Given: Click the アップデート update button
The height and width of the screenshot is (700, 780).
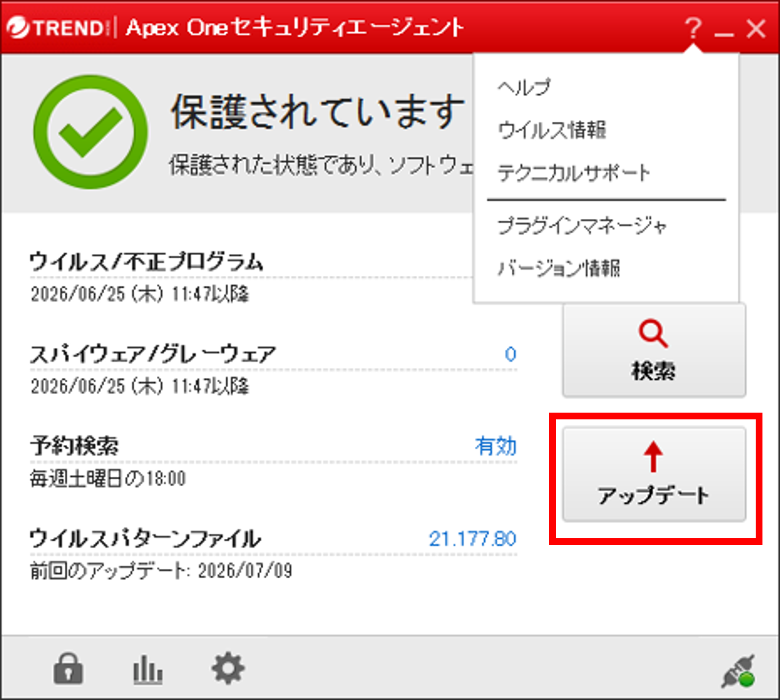Looking at the screenshot, I should (654, 474).
